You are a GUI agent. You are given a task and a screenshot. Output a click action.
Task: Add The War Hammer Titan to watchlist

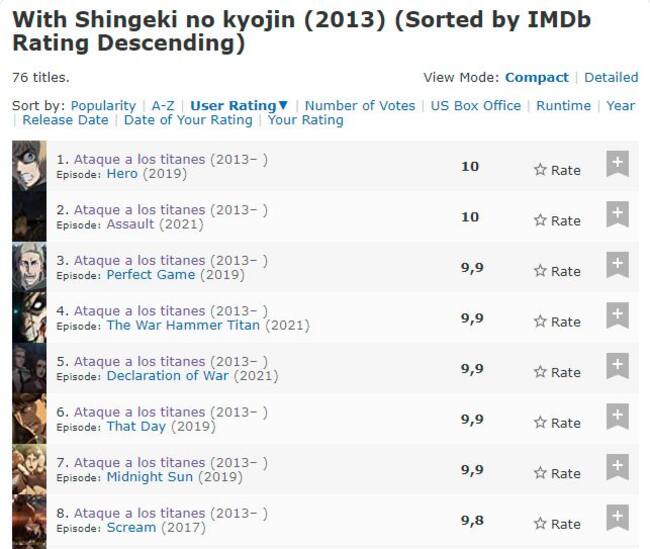tap(617, 315)
